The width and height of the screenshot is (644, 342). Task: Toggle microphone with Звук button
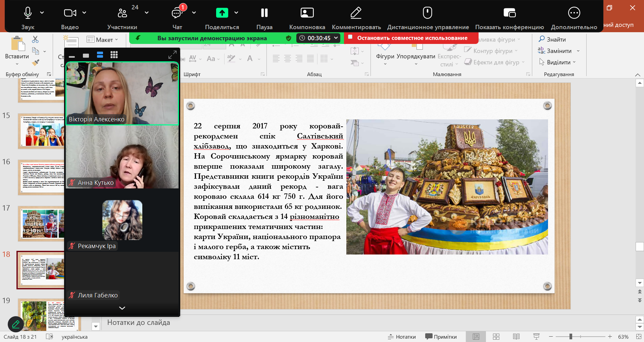[x=28, y=13]
